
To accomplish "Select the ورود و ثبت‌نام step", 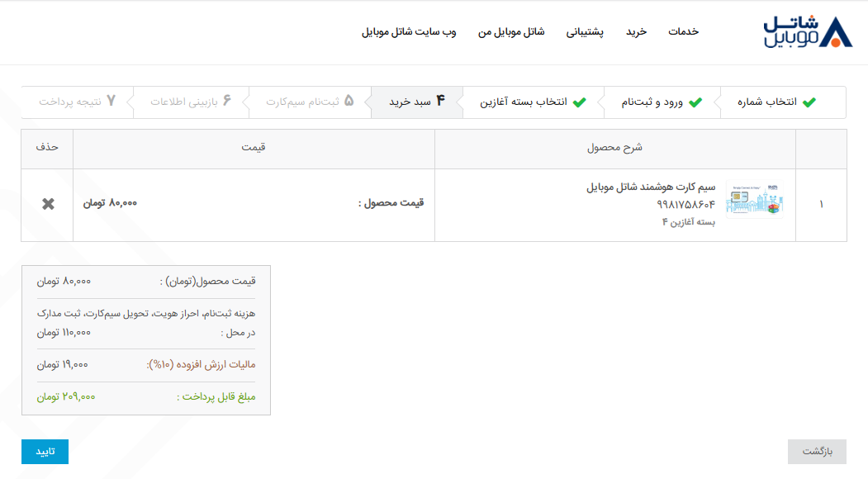I will pyautogui.click(x=661, y=102).
